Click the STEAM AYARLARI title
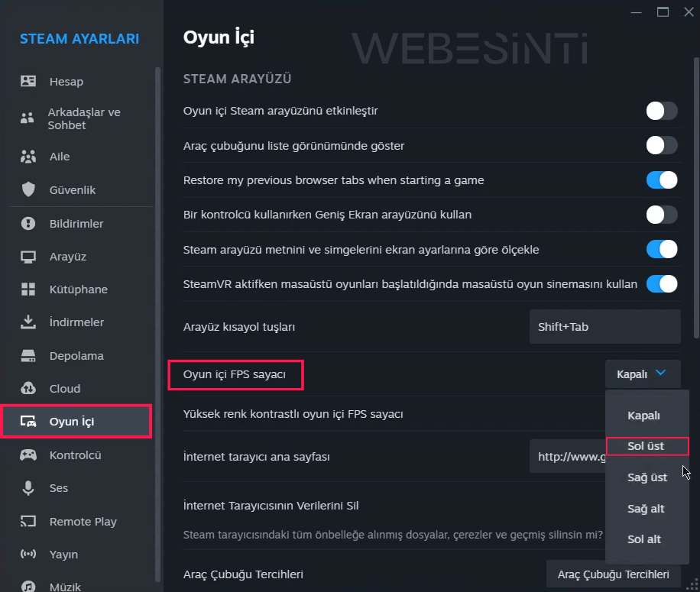Image resolution: width=700 pixels, height=592 pixels. [x=79, y=39]
